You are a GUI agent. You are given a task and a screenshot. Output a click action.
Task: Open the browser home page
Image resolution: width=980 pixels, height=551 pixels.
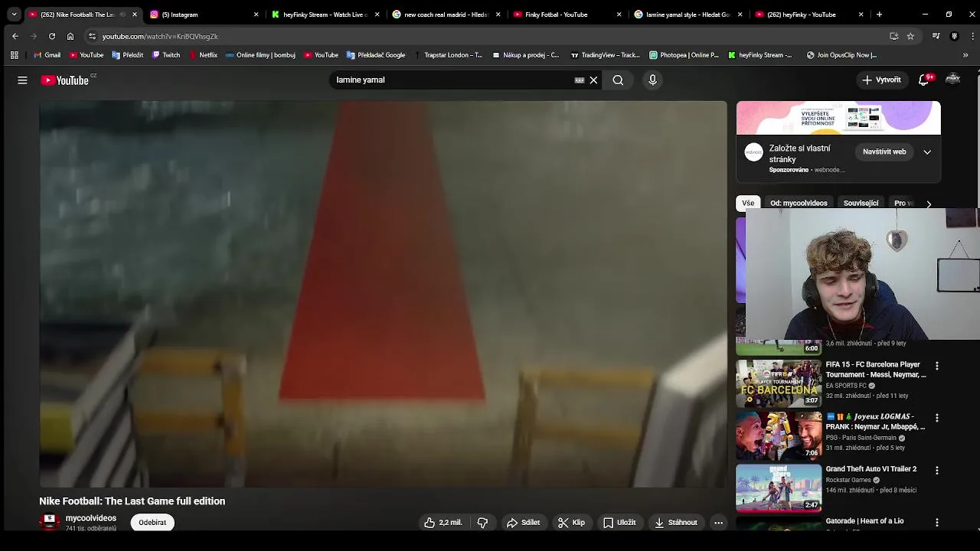pos(70,36)
